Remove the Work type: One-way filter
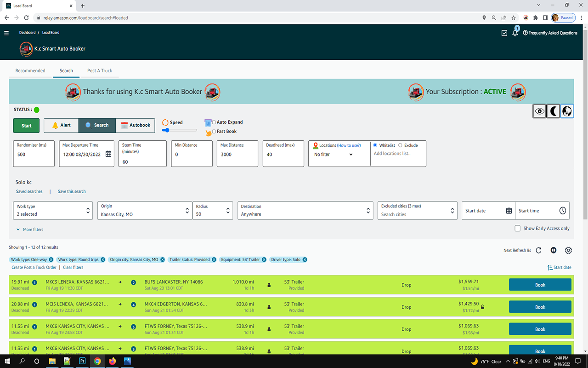The image size is (588, 368). coord(51,259)
